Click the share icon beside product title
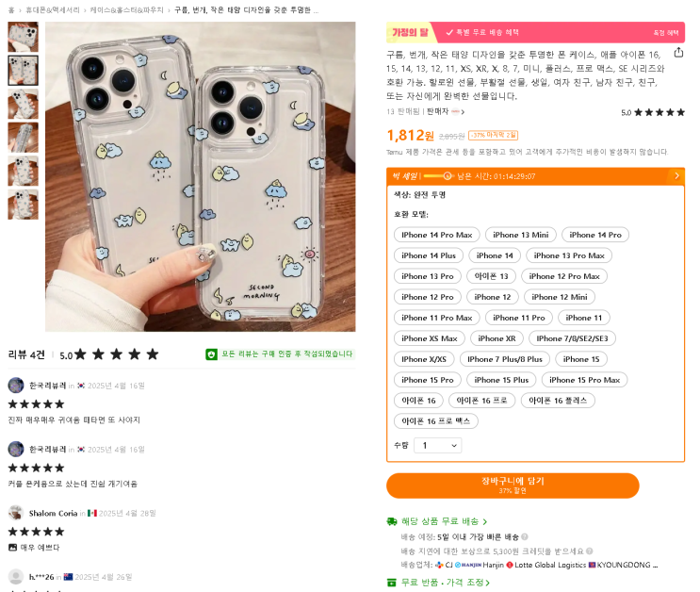 tap(678, 52)
